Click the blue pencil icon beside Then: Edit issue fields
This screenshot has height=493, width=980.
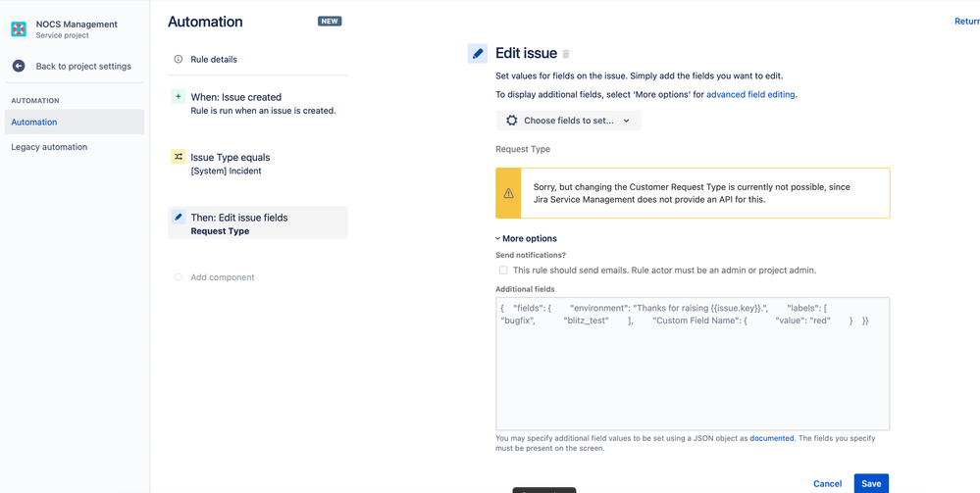tap(179, 218)
